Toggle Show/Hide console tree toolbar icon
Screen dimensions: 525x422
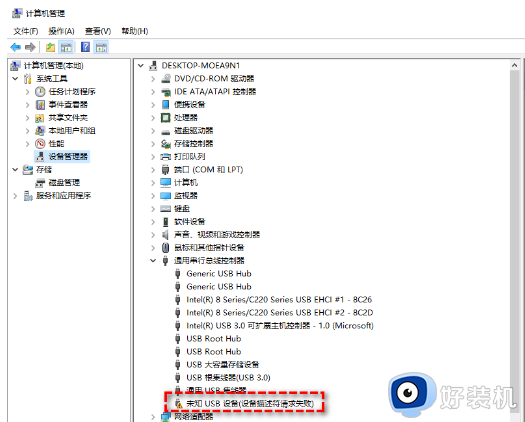tap(66, 47)
